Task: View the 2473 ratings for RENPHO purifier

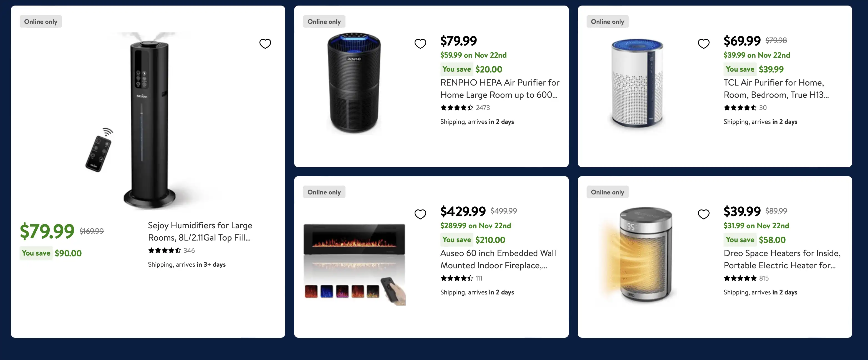Action: point(465,107)
